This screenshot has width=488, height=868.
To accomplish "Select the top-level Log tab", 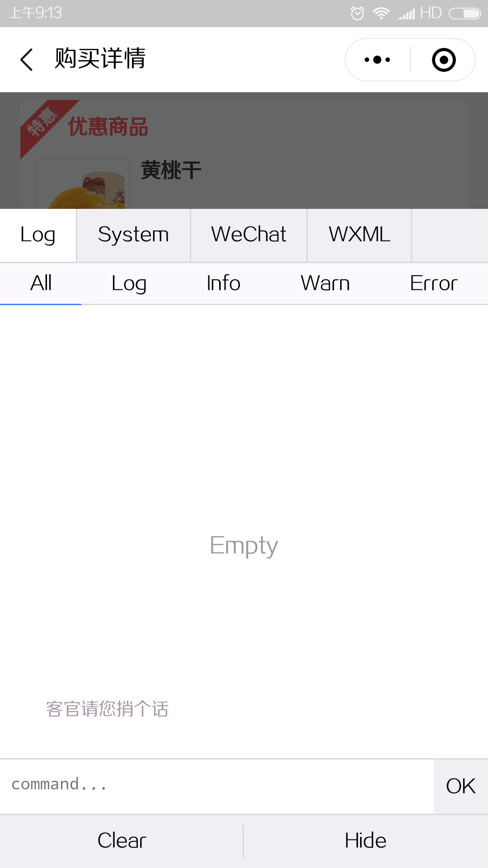I will [x=38, y=235].
